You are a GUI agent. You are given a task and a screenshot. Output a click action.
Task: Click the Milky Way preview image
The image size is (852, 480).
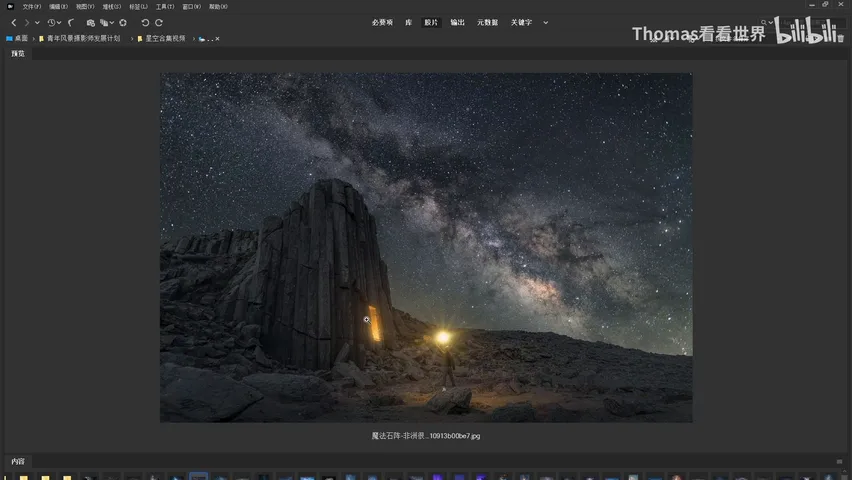pyautogui.click(x=426, y=247)
